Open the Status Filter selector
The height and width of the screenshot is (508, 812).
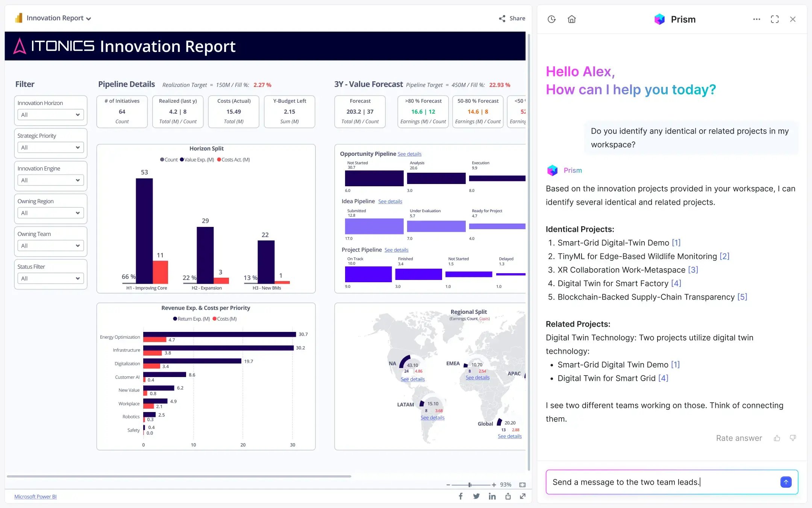(50, 278)
